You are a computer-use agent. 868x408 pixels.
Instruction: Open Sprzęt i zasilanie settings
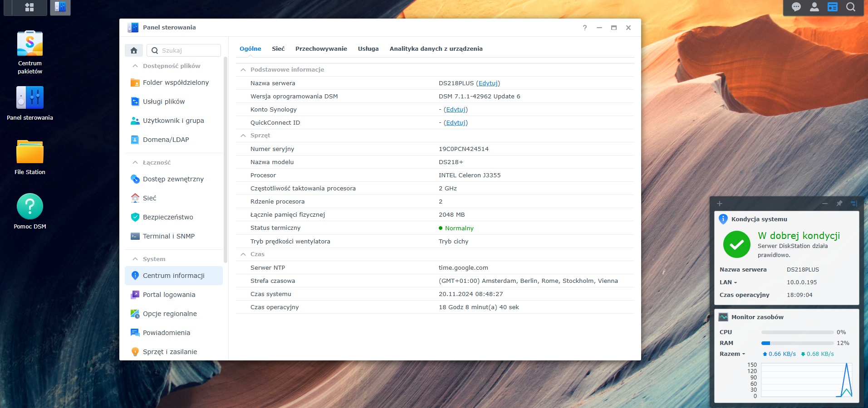click(x=174, y=352)
